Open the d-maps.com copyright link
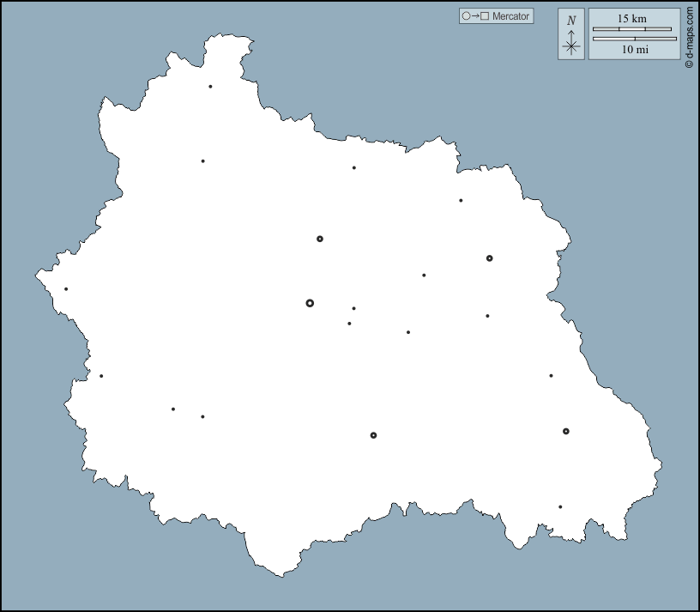The height and width of the screenshot is (612, 700). 689,36
